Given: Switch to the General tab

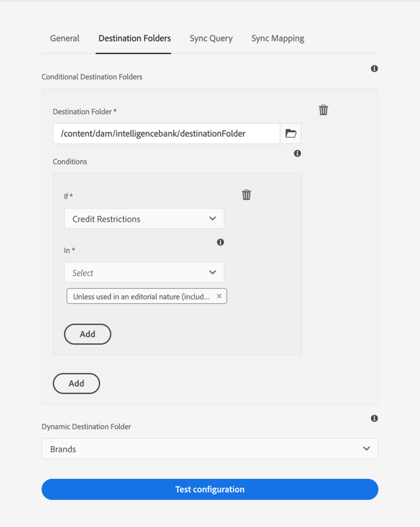Looking at the screenshot, I should (65, 38).
